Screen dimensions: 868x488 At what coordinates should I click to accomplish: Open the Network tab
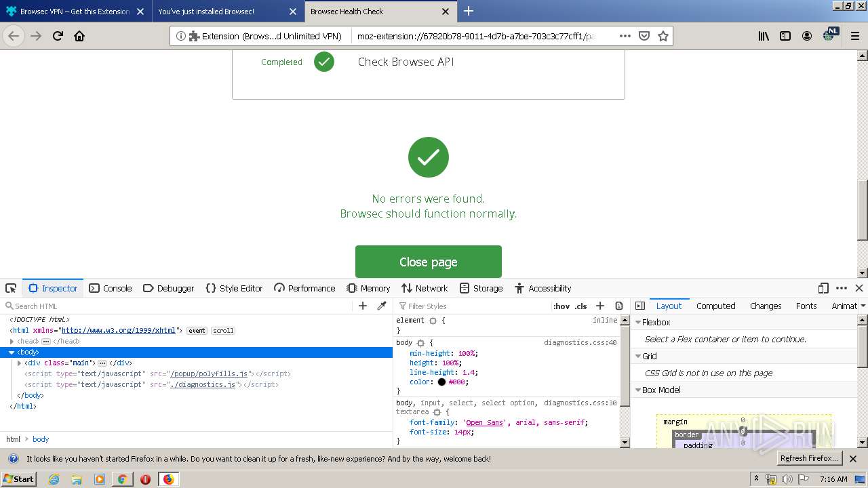[x=425, y=288]
